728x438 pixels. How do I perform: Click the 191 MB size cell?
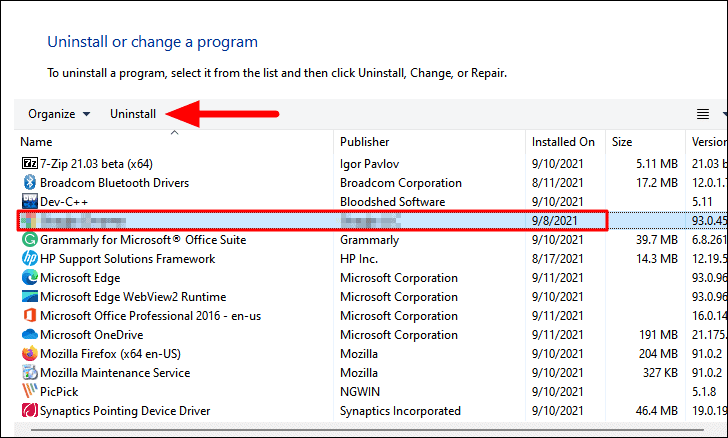(658, 334)
